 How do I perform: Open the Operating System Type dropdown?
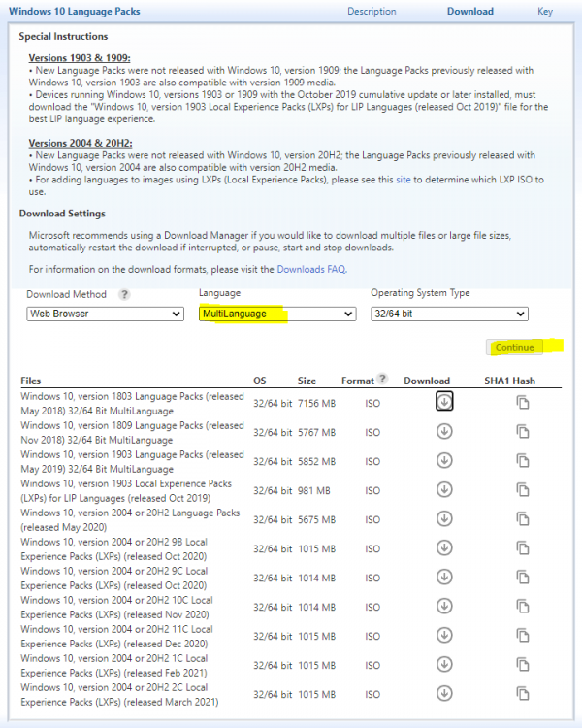449,314
